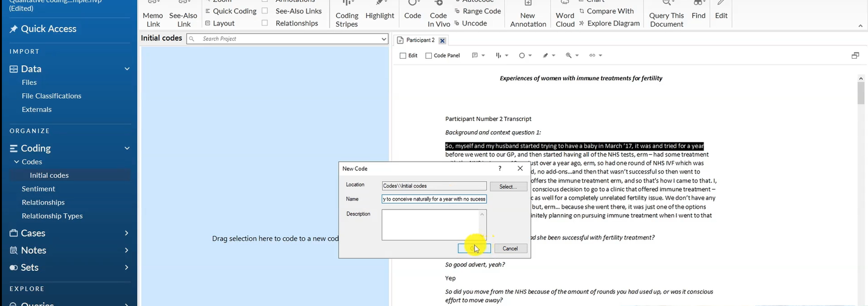
Task: Click the undock window icon in the document pane
Action: tap(855, 55)
